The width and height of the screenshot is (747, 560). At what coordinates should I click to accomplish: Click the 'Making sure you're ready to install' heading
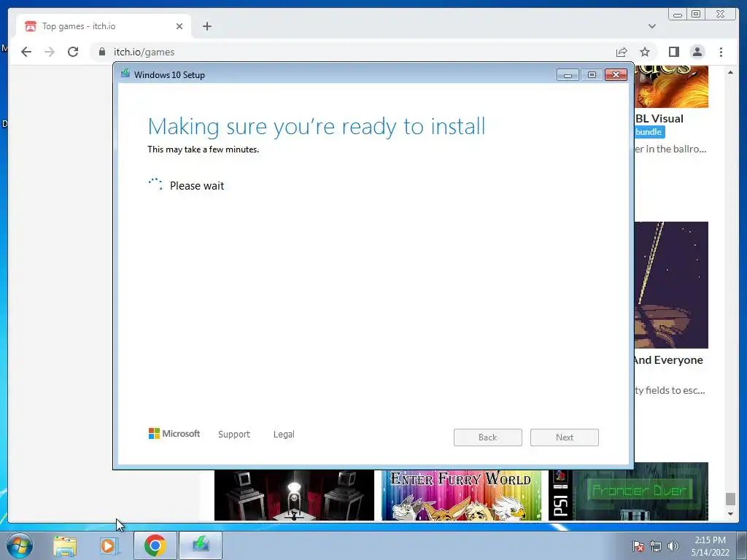click(x=317, y=127)
